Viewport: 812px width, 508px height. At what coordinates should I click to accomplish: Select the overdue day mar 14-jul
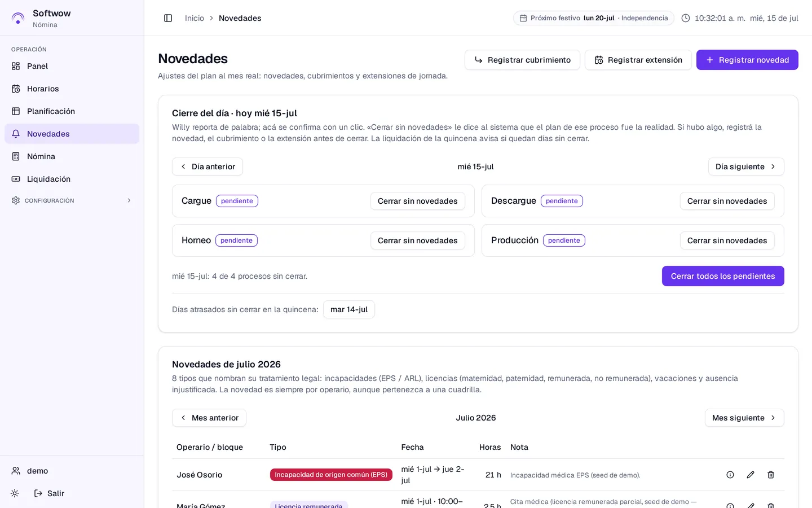click(349, 309)
